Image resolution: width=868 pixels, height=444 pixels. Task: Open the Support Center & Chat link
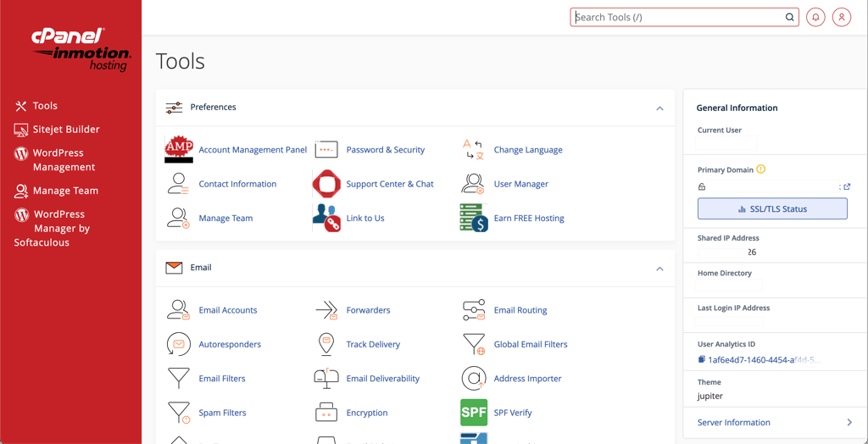(x=390, y=184)
